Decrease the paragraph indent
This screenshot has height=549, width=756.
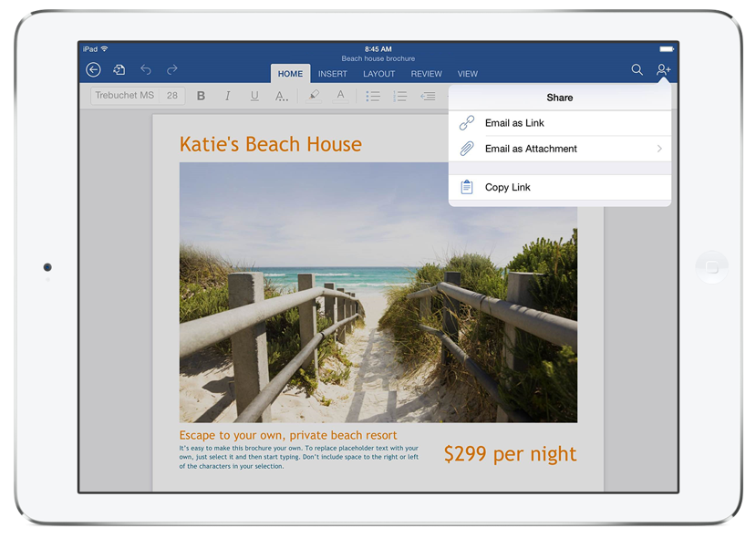tap(428, 96)
